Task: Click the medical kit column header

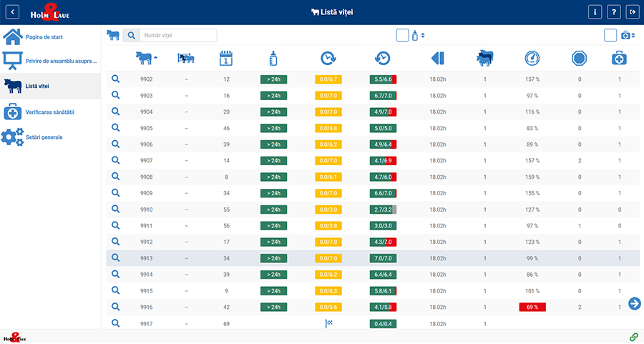Action: tap(619, 59)
